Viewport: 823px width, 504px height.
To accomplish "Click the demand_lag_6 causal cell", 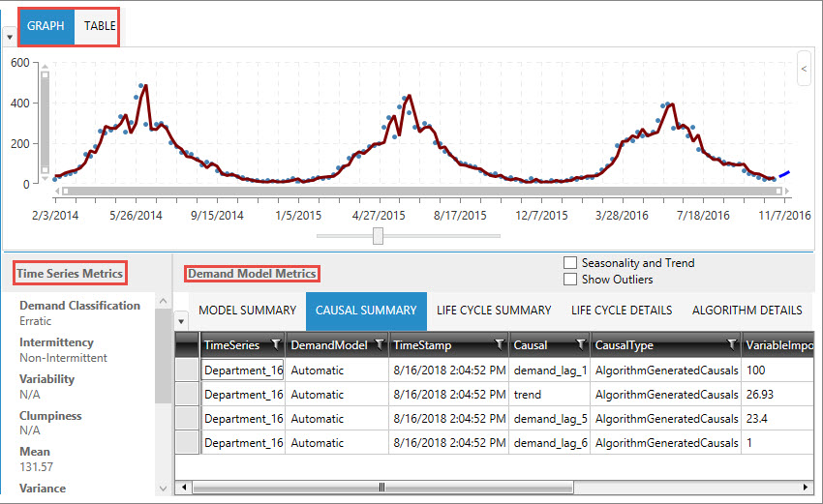I will click(x=550, y=443).
